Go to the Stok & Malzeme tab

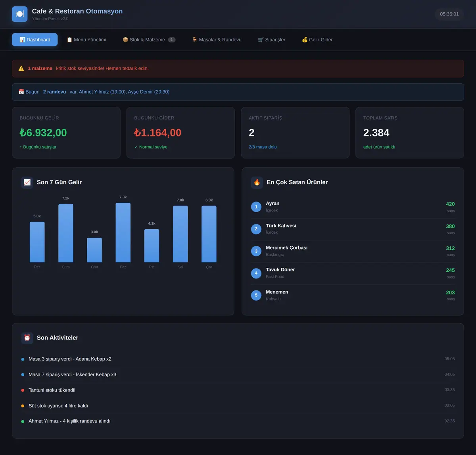tap(149, 40)
